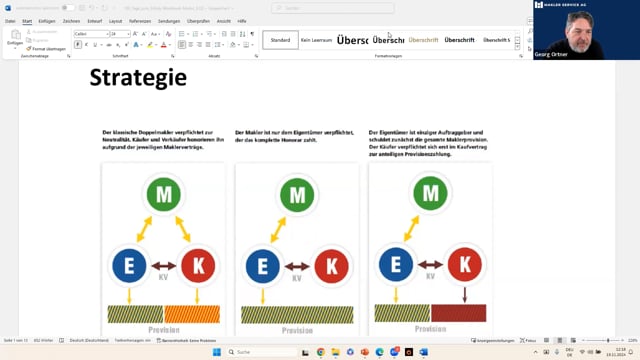Justify the paragraph text
The width and height of the screenshot is (640, 360).
(208, 45)
